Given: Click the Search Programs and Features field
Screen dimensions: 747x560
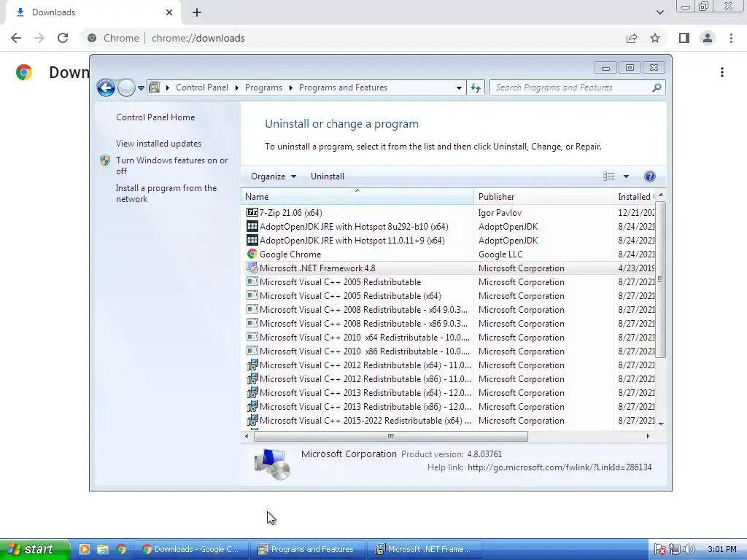Looking at the screenshot, I should (570, 87).
